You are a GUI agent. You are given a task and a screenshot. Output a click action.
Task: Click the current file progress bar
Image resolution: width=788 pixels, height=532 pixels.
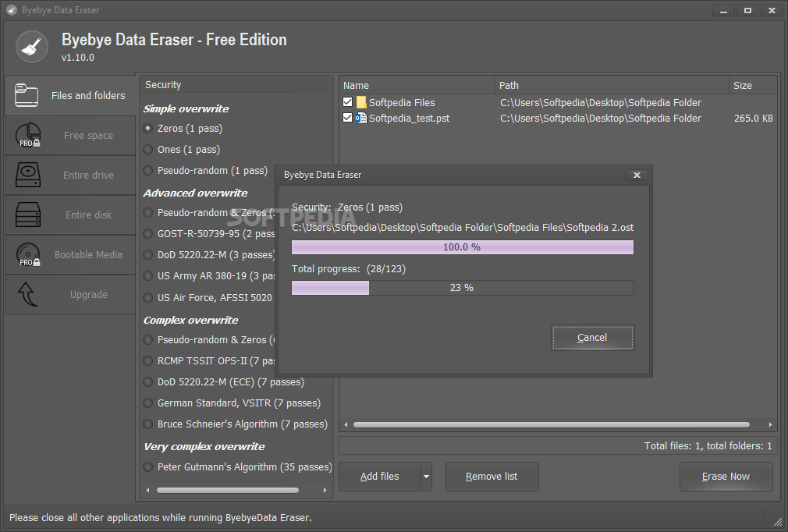463,247
